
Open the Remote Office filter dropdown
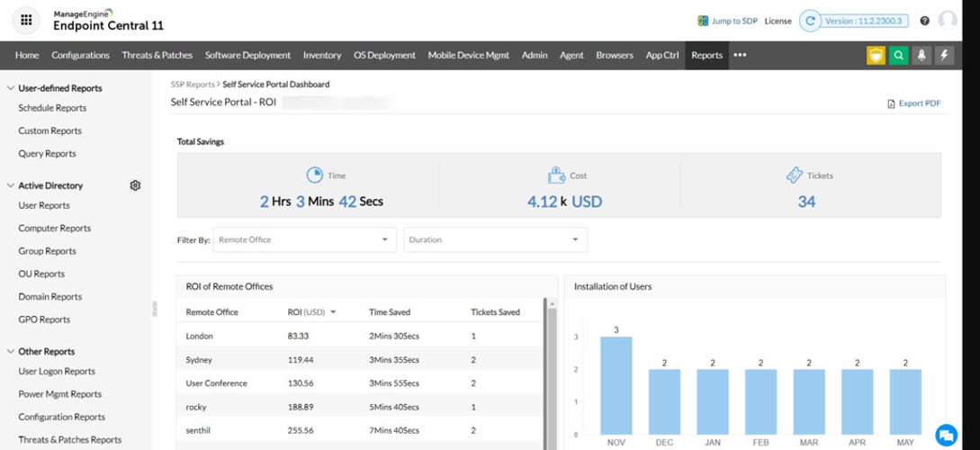pyautogui.click(x=304, y=239)
